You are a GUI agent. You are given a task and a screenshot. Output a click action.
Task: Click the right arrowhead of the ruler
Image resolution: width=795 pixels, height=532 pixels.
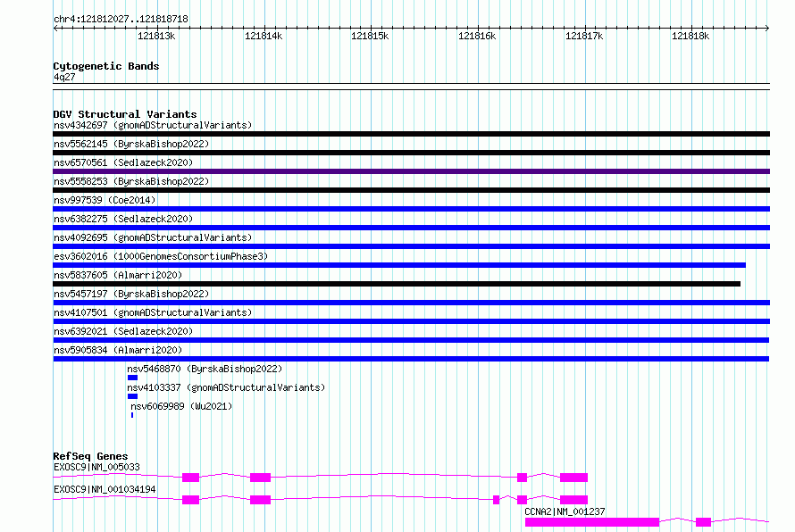click(767, 28)
